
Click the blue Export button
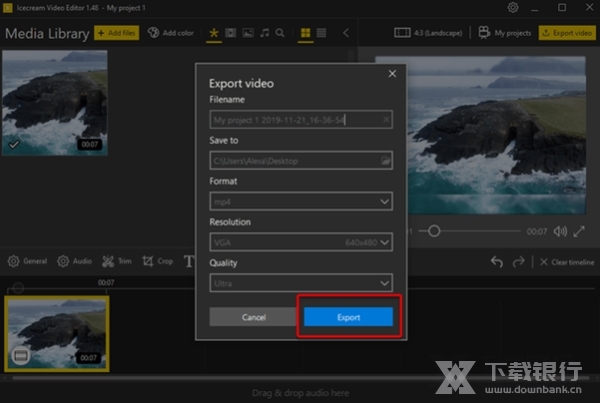click(x=349, y=317)
